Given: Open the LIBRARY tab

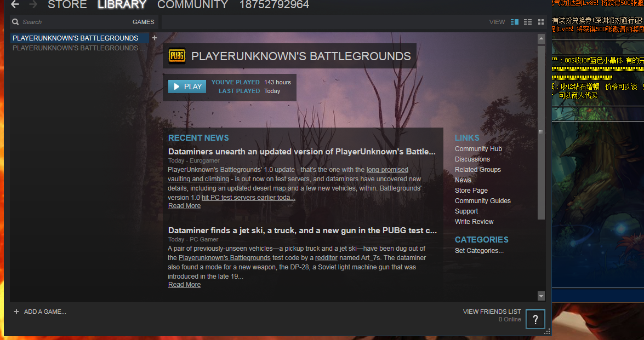Looking at the screenshot, I should [122, 4].
